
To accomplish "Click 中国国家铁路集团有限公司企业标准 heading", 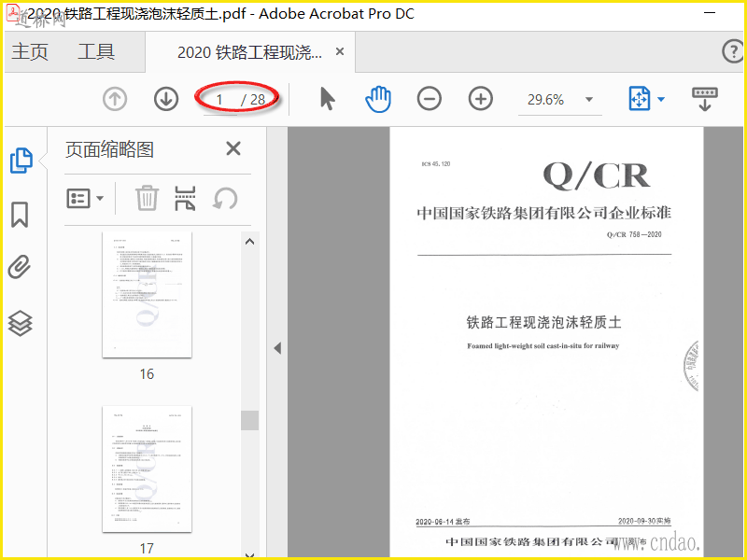I will 544,213.
